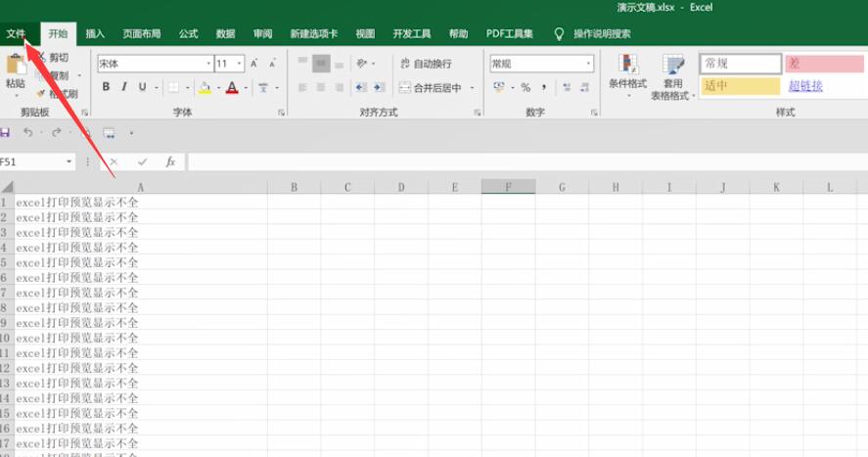Select the 差 cell style
868x457 pixels.
[x=824, y=64]
